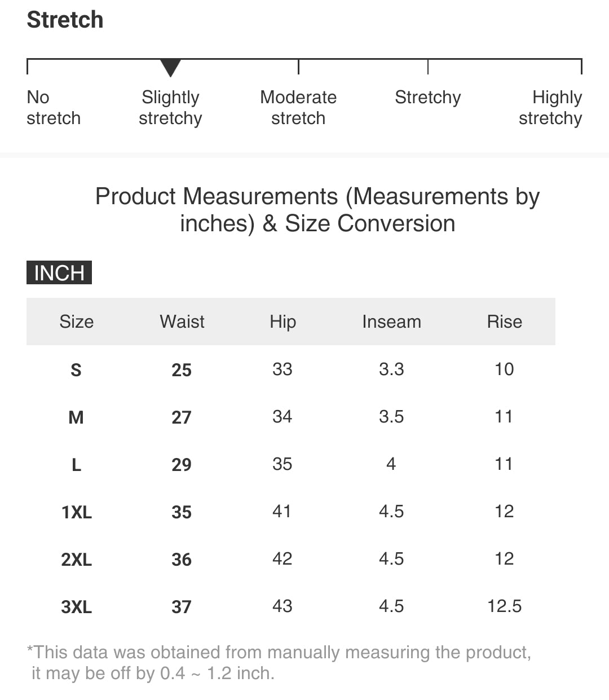Click the "Stretch" section heading
609x700 pixels.
[x=65, y=20]
